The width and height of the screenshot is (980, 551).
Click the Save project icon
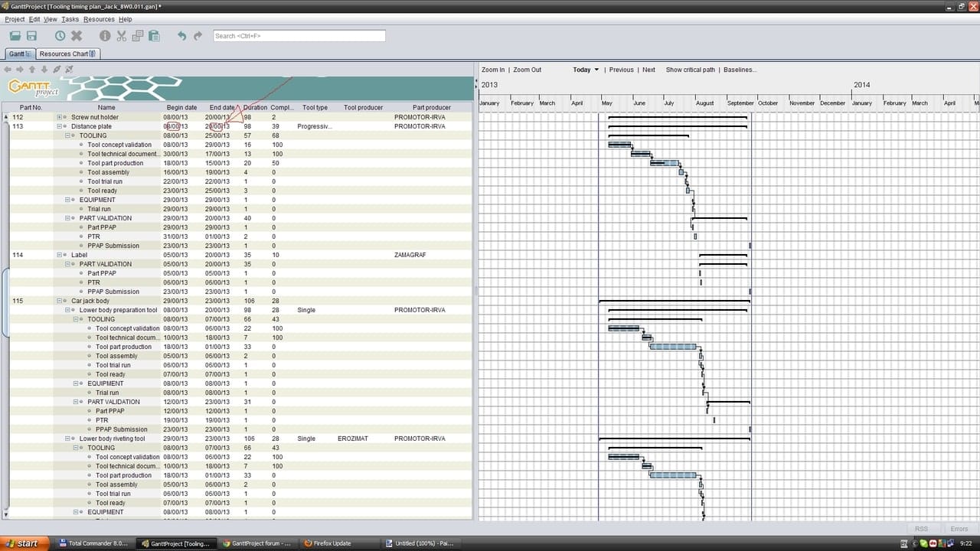[32, 36]
